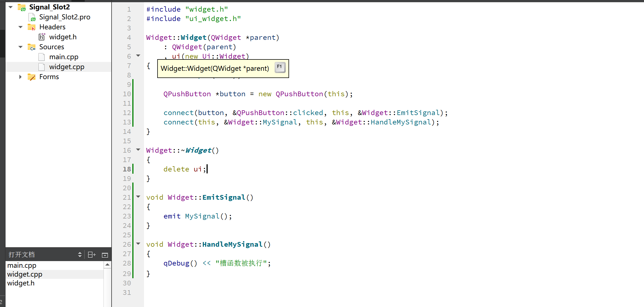644x307 pixels.
Task: Click the open documents scroll up arrow
Action: click(107, 265)
